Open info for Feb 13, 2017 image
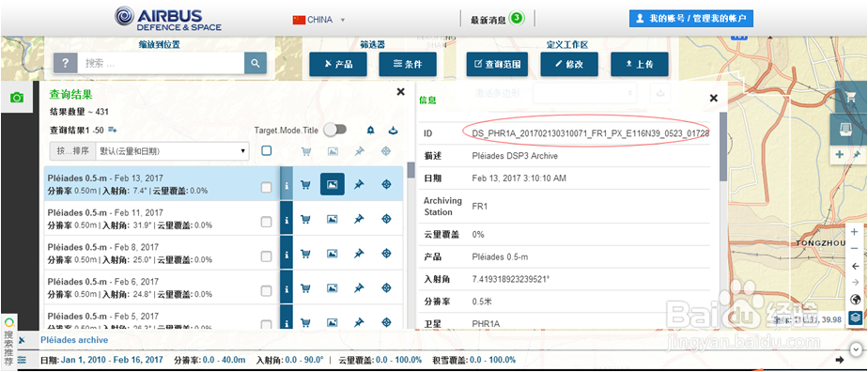Screen dimensions: 868x372 click(287, 184)
